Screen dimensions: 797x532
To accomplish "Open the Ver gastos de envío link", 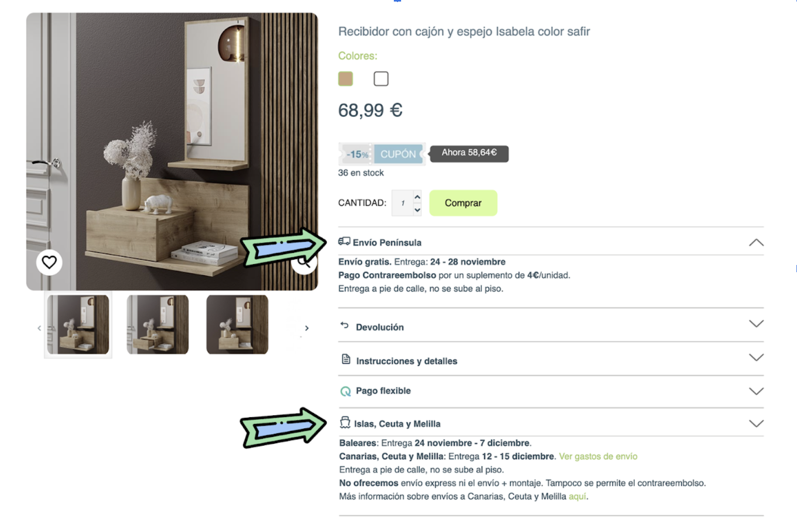I will (x=598, y=457).
